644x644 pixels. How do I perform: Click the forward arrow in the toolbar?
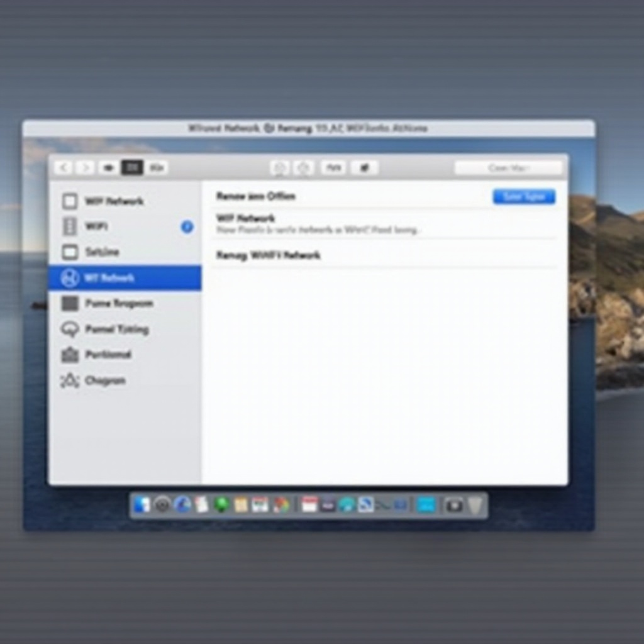(86, 167)
